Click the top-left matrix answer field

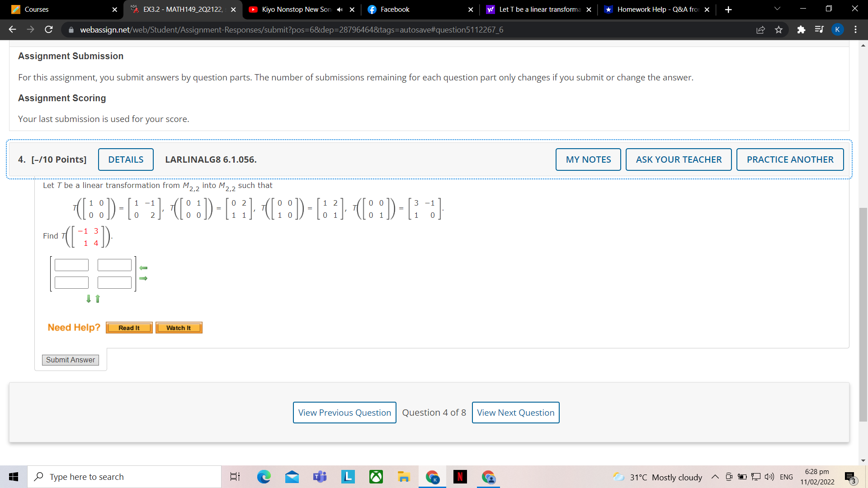[71, 265]
